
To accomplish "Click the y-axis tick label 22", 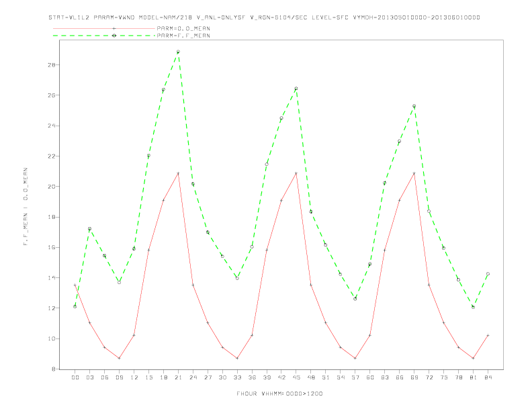I will click(52, 156).
